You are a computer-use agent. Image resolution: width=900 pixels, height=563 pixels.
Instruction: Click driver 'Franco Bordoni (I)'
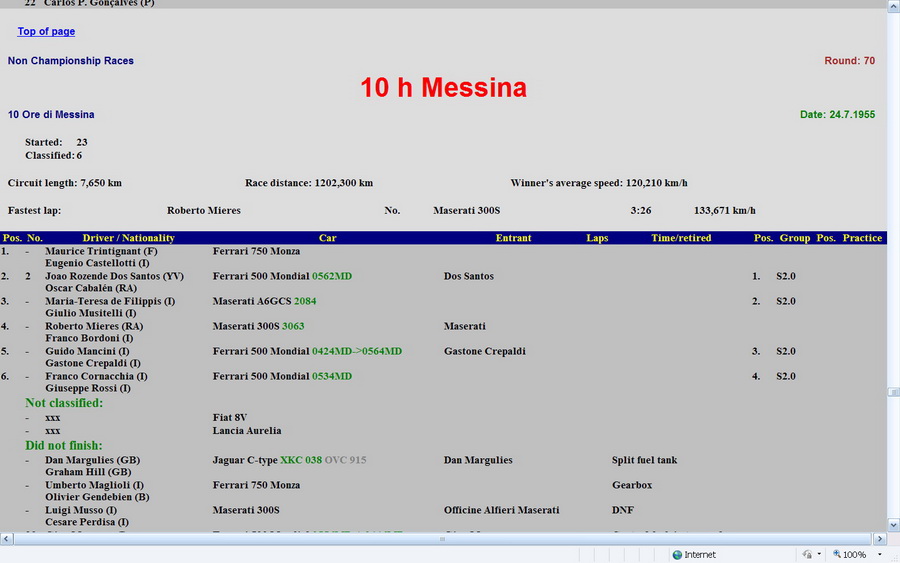click(x=90, y=338)
